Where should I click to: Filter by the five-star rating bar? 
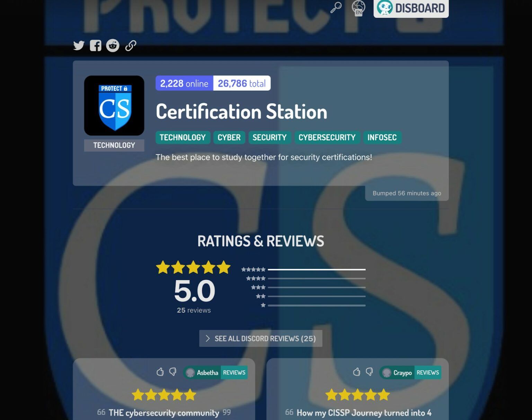click(303, 270)
